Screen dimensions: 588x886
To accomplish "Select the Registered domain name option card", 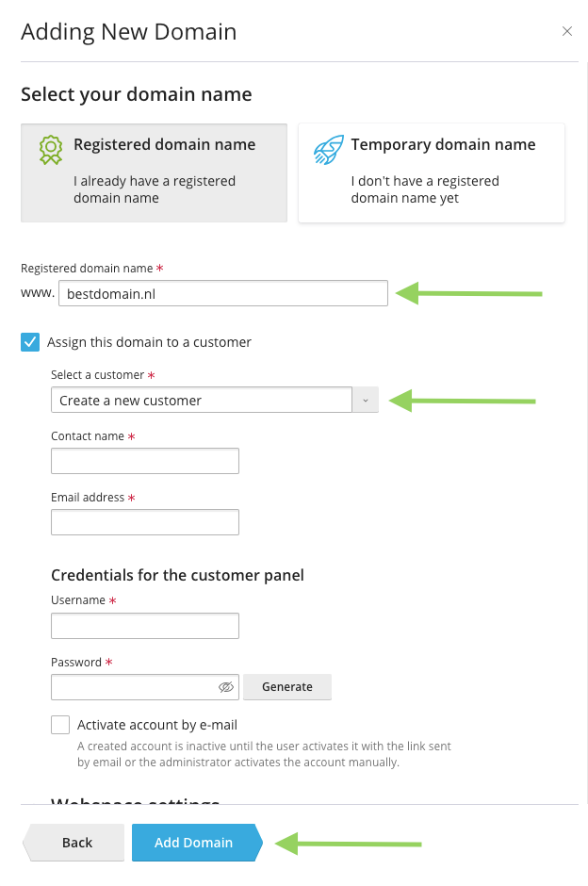I will (154, 172).
